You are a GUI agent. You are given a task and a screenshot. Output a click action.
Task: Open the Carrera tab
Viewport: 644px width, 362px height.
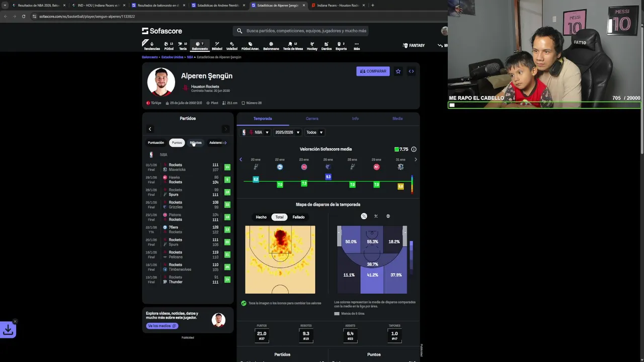[x=312, y=119]
